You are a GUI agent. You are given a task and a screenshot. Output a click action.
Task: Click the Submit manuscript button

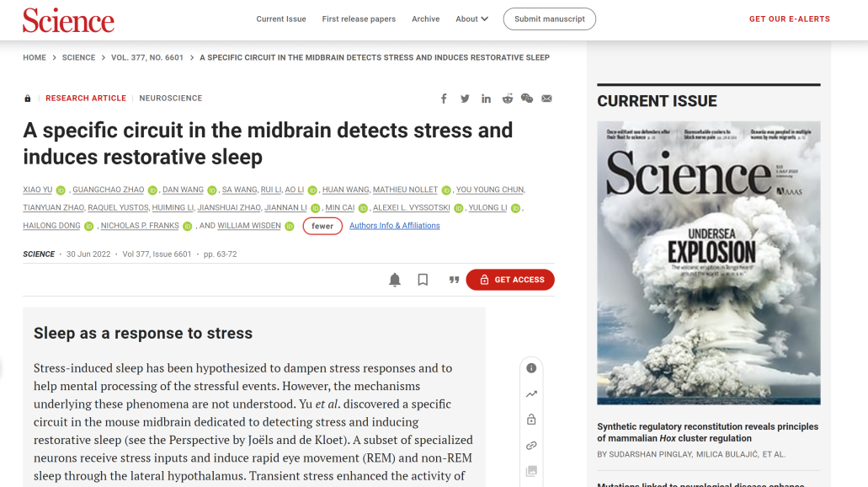click(549, 19)
